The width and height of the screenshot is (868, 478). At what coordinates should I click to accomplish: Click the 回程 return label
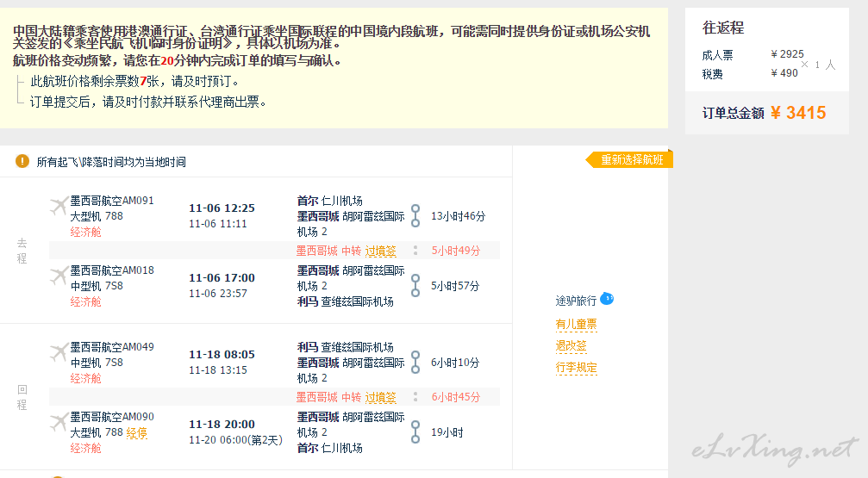[x=22, y=397]
